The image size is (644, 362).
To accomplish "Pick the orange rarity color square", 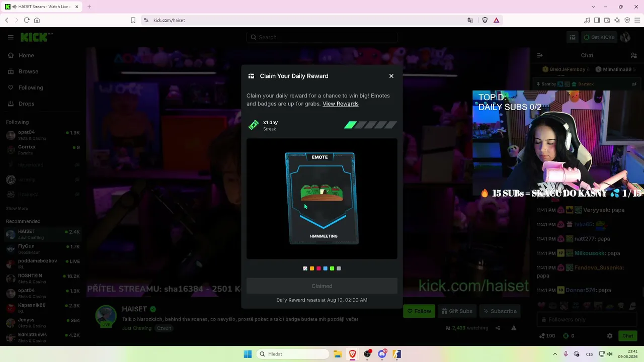I will coord(312,268).
